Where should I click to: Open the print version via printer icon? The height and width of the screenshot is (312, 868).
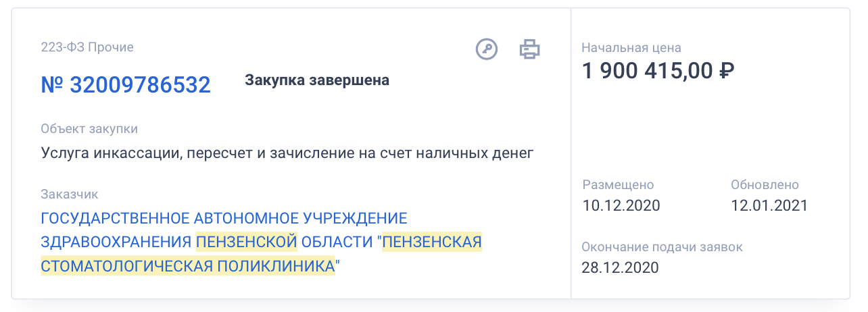point(530,49)
